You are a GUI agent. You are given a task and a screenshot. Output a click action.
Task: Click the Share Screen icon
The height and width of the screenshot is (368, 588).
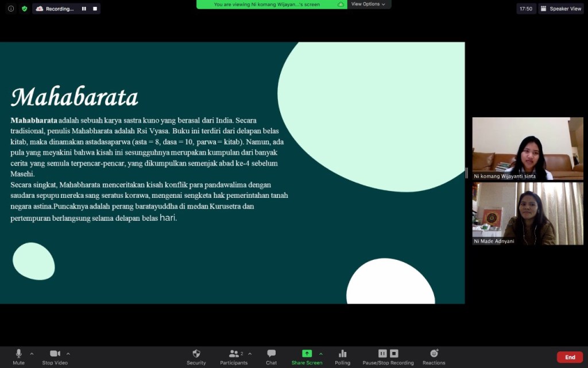[x=307, y=354]
